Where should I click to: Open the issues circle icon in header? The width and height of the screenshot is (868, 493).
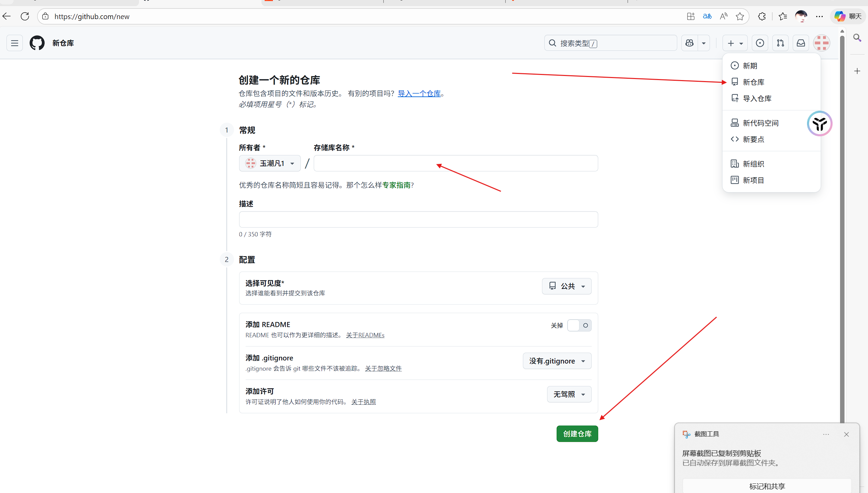(760, 43)
